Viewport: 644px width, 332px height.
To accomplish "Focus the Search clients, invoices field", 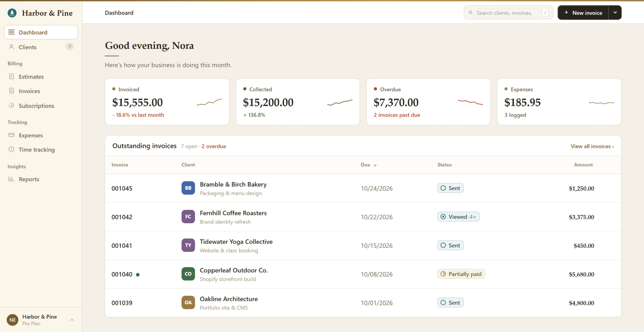I will coord(508,13).
